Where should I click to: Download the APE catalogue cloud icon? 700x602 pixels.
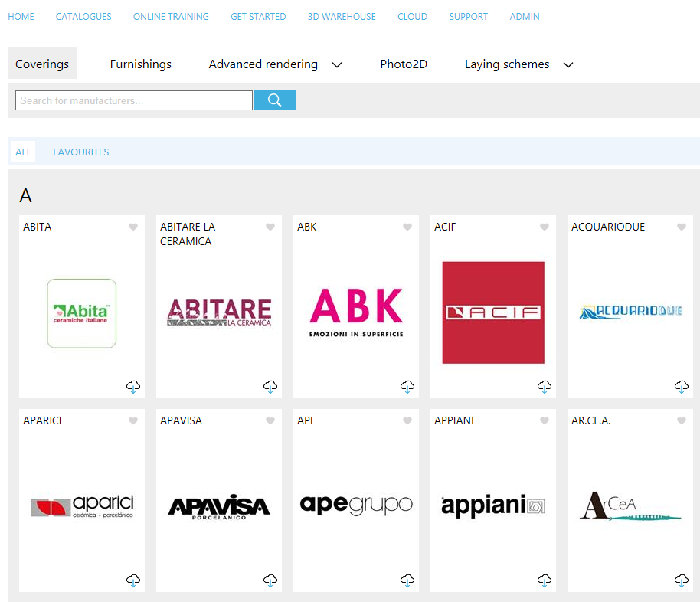[407, 580]
